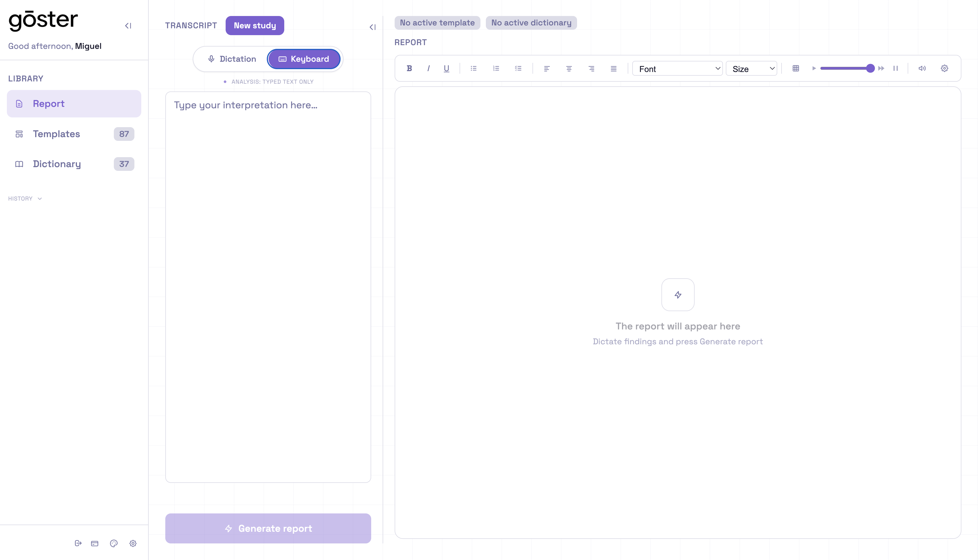
Task: Apply italic formatting in report toolbar
Action: tap(428, 69)
